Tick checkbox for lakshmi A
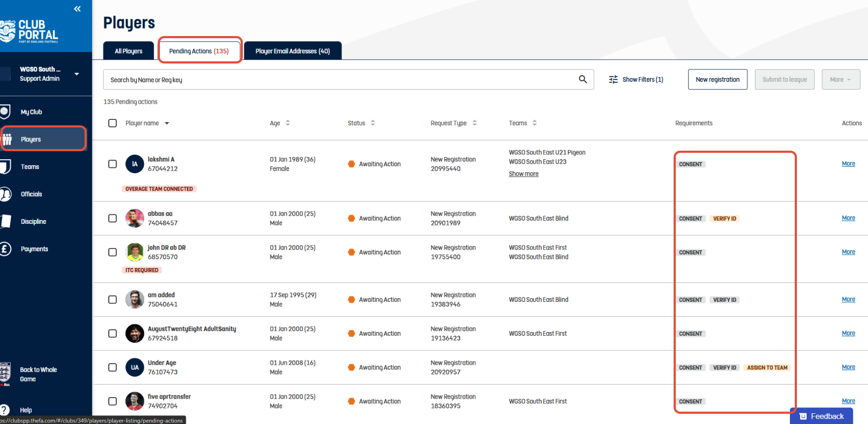The image size is (868, 424). (x=113, y=164)
